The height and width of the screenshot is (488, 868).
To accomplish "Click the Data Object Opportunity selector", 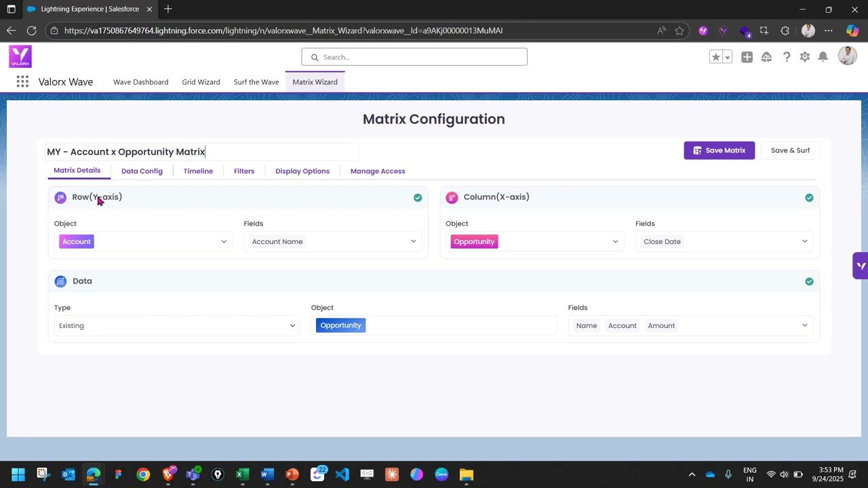I will click(x=433, y=325).
